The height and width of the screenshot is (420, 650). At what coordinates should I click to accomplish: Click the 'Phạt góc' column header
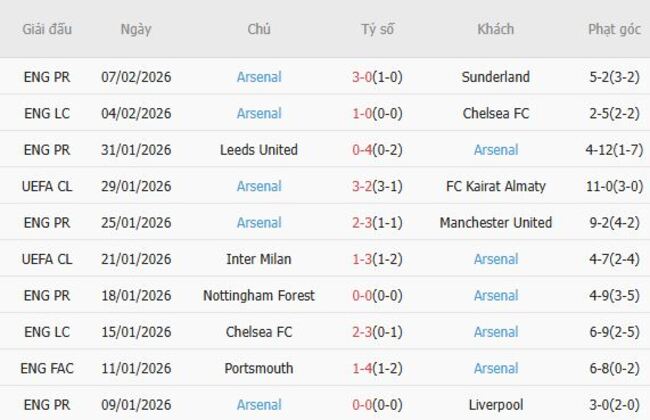pos(614,29)
